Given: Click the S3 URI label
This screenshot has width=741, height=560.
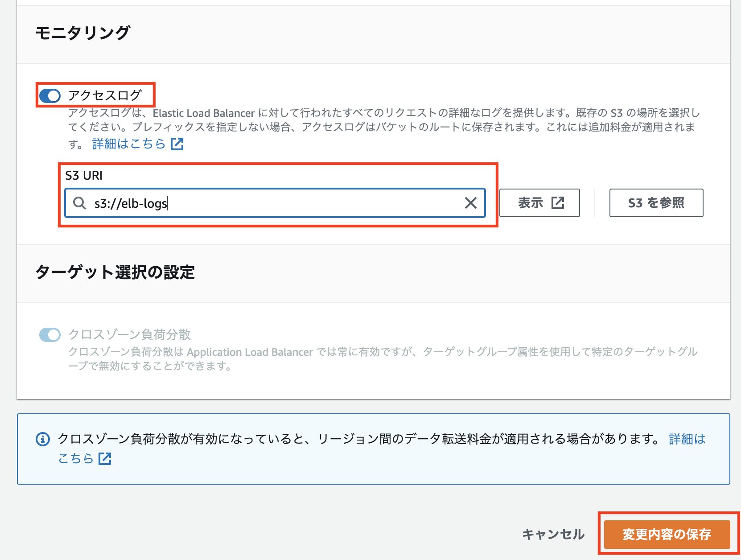Looking at the screenshot, I should click(x=84, y=176).
